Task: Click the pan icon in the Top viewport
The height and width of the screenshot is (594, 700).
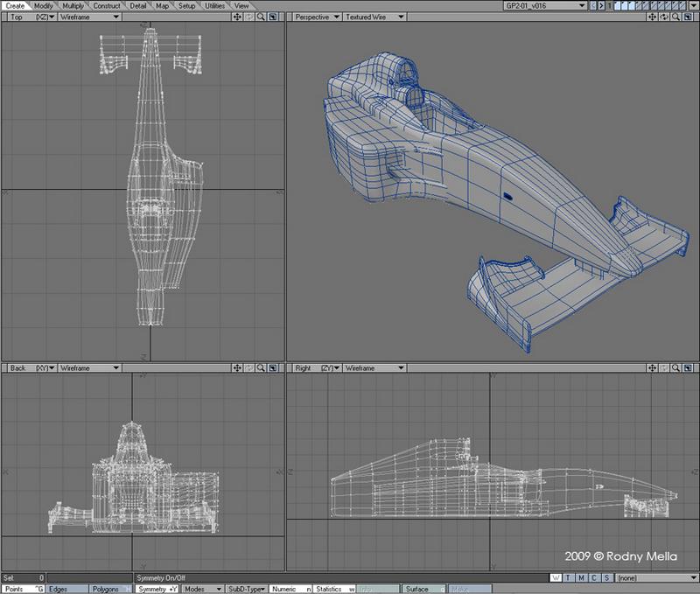Action: point(238,17)
